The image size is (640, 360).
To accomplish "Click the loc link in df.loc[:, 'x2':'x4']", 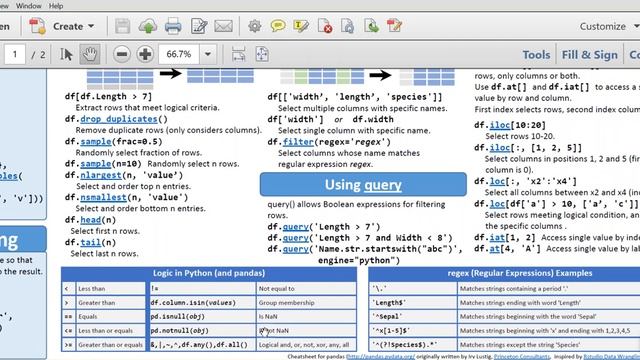I will 497,181.
